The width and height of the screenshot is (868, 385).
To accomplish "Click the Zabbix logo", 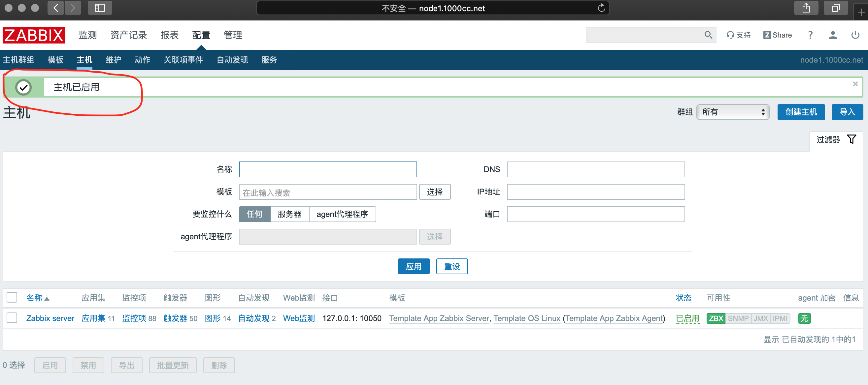I will pos(34,35).
